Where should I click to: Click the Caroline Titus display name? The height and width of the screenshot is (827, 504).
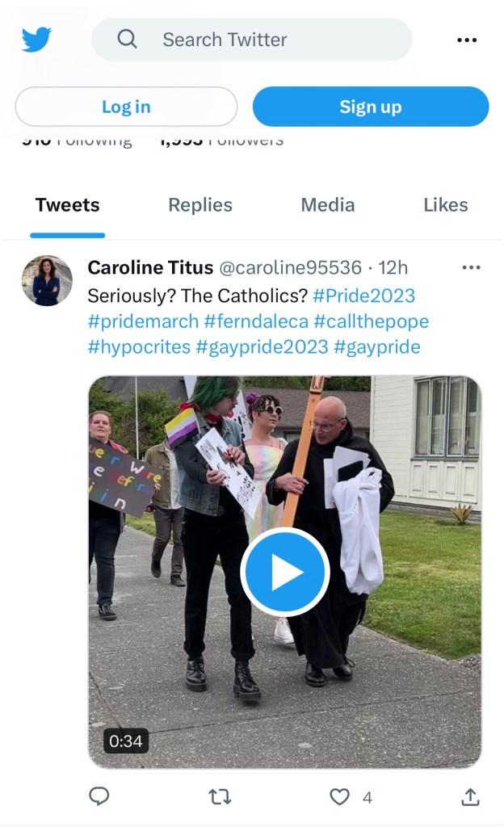click(x=150, y=267)
